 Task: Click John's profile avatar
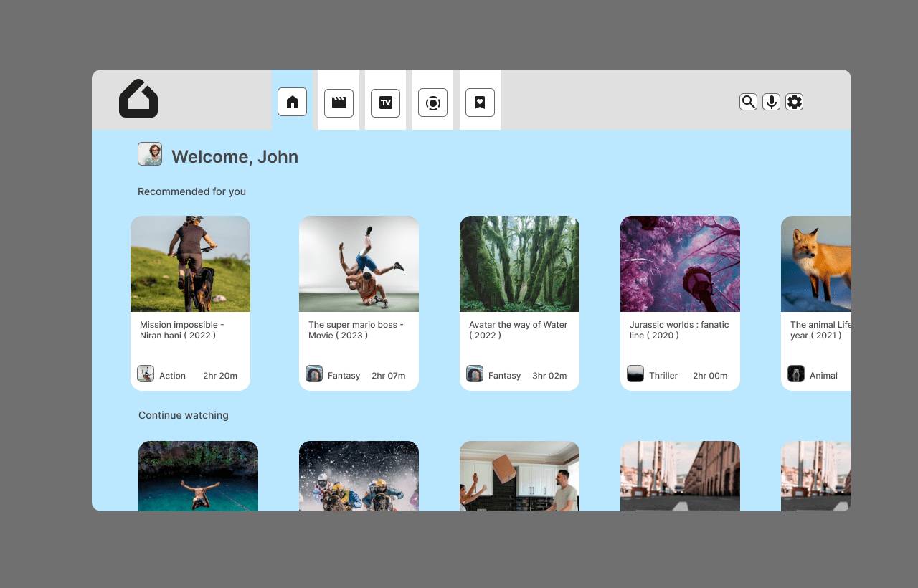coord(150,153)
